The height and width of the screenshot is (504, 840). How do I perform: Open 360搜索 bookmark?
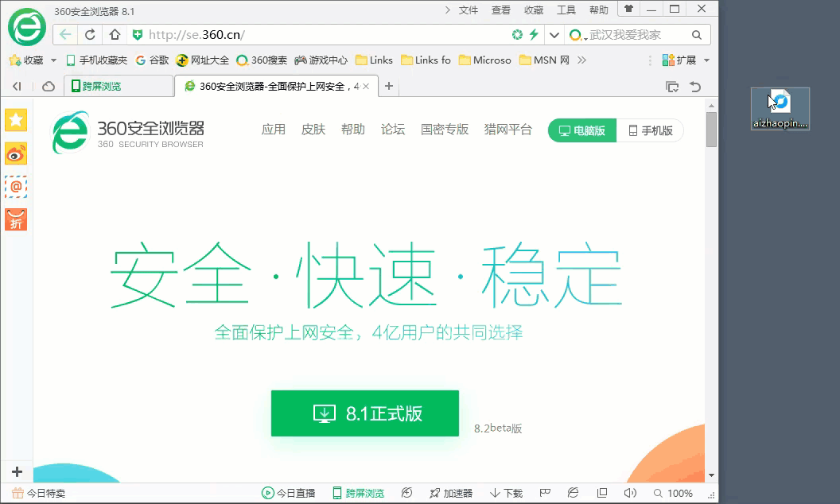click(x=262, y=60)
